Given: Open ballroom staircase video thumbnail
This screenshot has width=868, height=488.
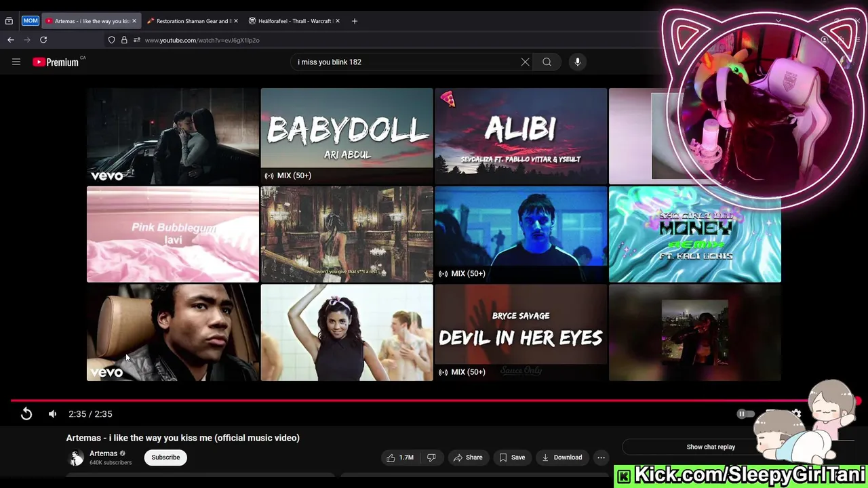Looking at the screenshot, I should coord(347,234).
